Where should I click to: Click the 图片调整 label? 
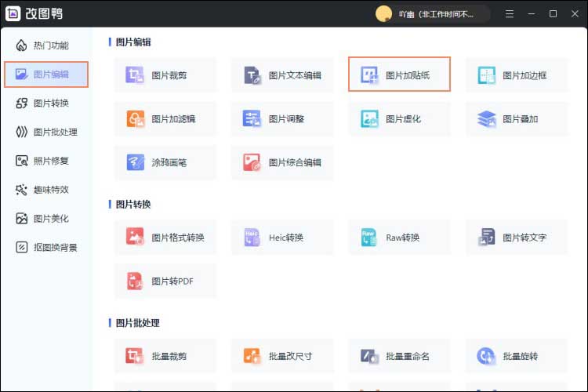click(x=286, y=119)
